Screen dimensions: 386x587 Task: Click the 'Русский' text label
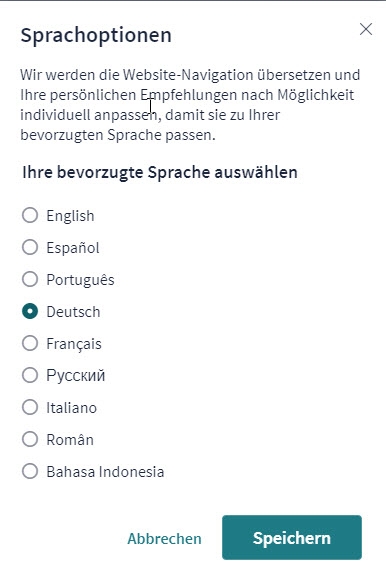coord(76,376)
